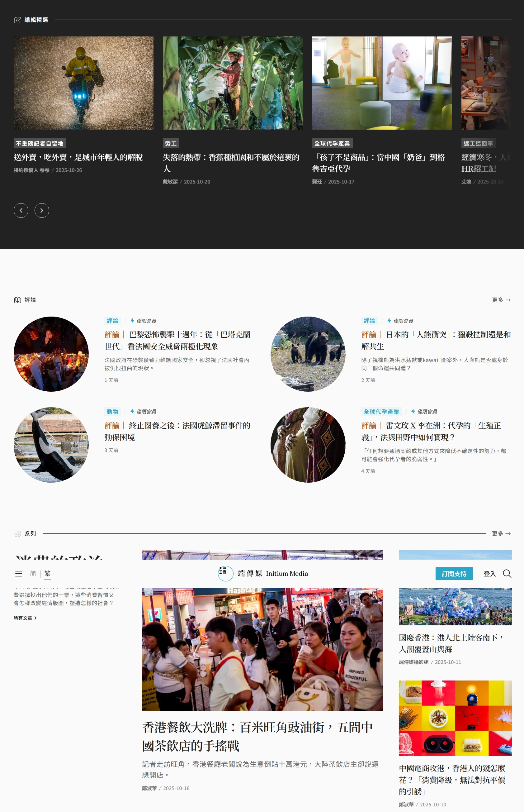This screenshot has width=524, height=812.
Task: Go to previous carousel slide
Action: click(x=21, y=210)
